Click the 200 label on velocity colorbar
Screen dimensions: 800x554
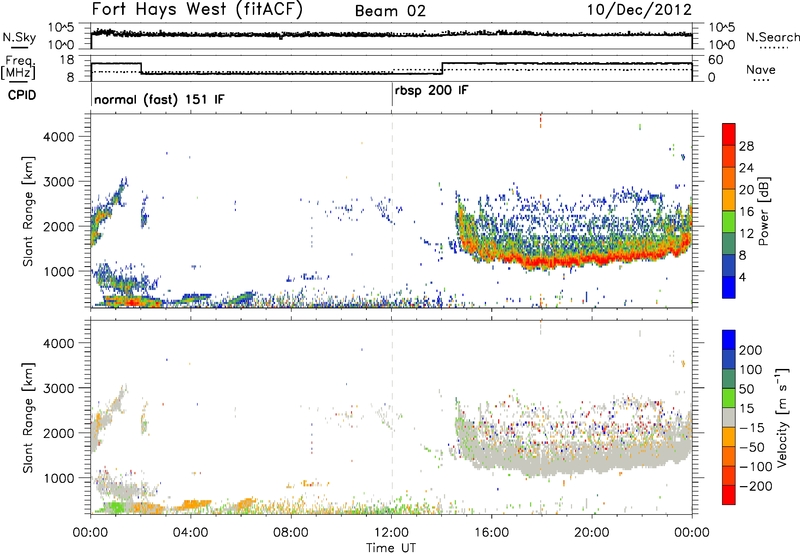pyautogui.click(x=751, y=350)
